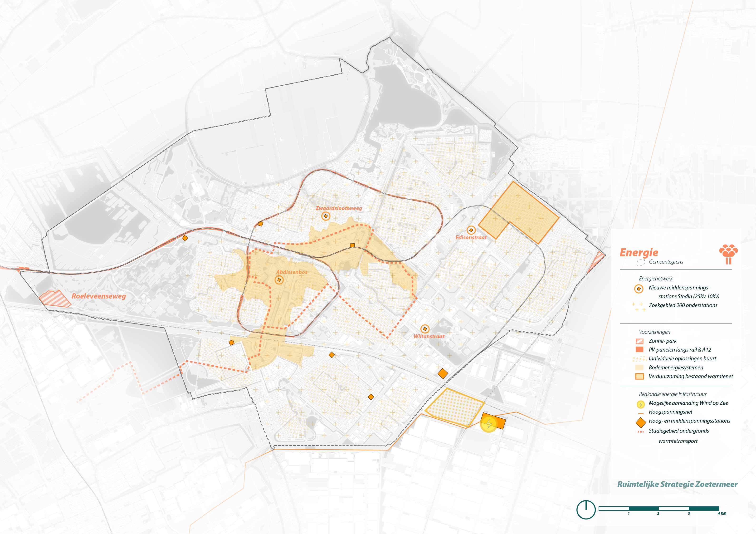
Task: Click the Zoekgebied 200 onderstations legend entry
Action: 683,305
